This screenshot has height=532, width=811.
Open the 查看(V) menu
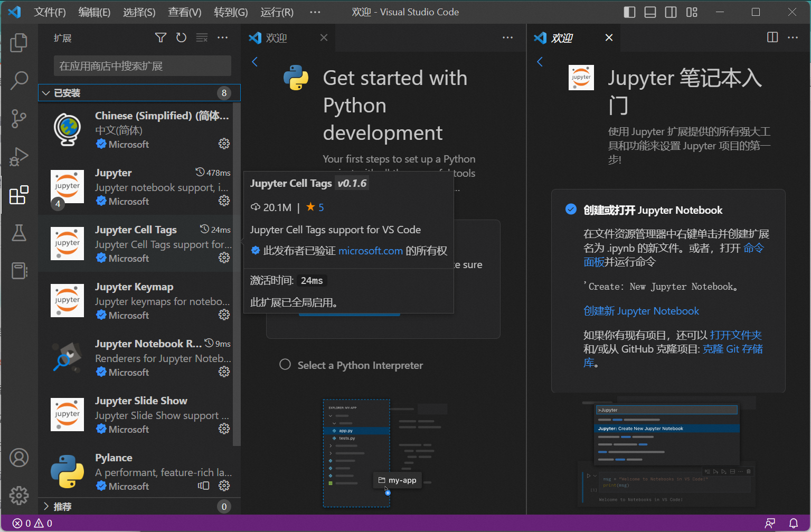(185, 12)
